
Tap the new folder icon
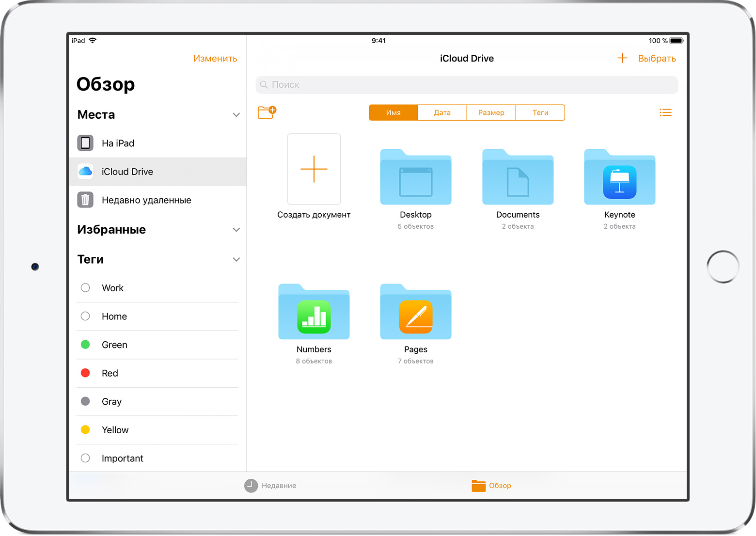(267, 112)
